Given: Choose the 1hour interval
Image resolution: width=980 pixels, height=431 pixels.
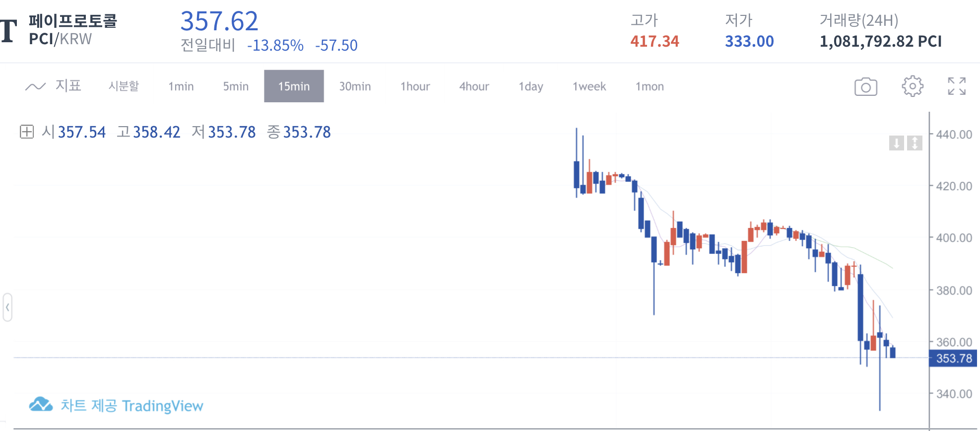Looking at the screenshot, I should coord(415,86).
